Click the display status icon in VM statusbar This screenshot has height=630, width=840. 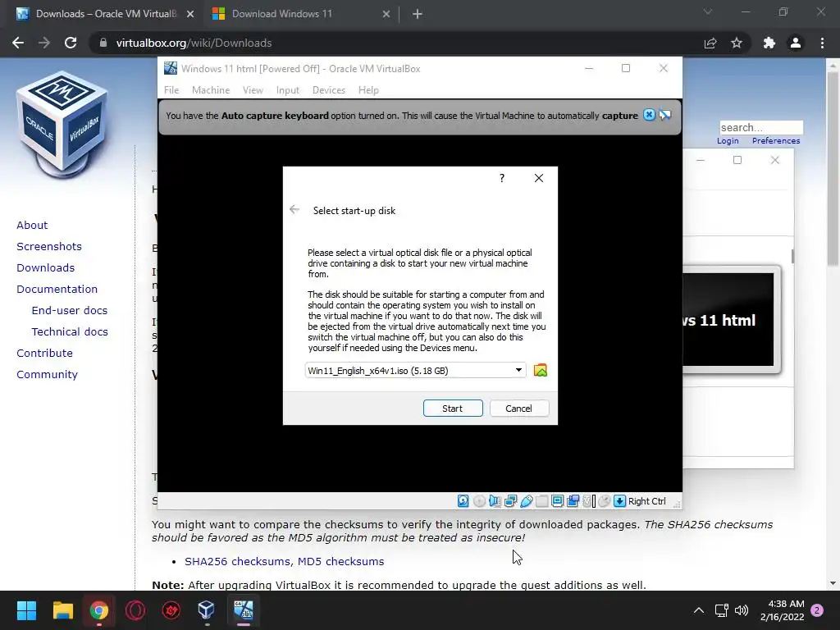557,501
